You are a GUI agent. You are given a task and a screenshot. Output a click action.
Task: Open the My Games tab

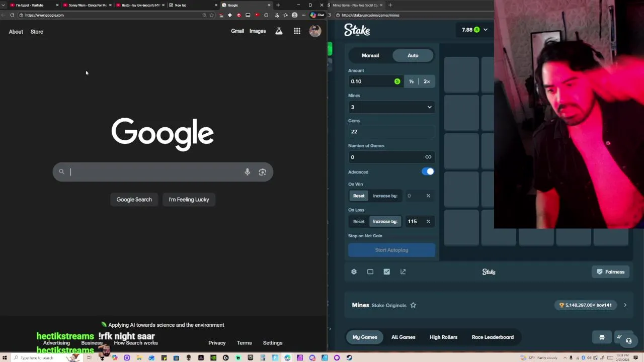coord(365,337)
